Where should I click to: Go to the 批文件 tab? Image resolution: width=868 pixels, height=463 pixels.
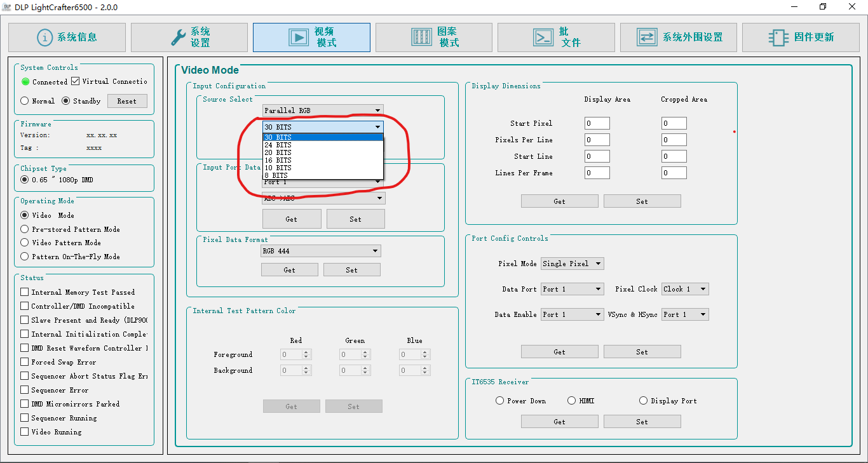[x=556, y=37]
